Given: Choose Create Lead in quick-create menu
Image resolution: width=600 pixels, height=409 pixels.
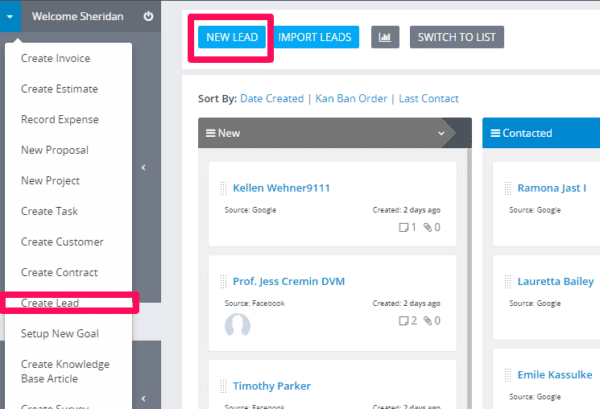Looking at the screenshot, I should (x=50, y=303).
